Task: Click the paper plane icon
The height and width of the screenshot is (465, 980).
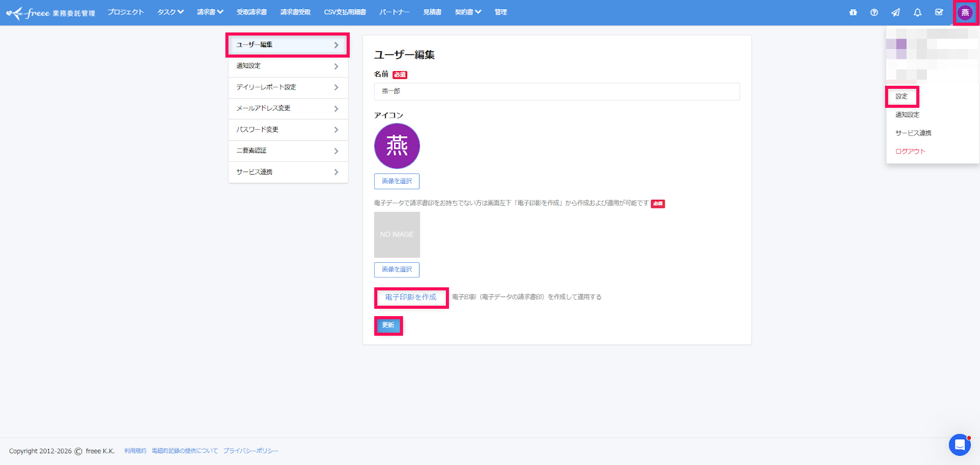Action: (895, 12)
